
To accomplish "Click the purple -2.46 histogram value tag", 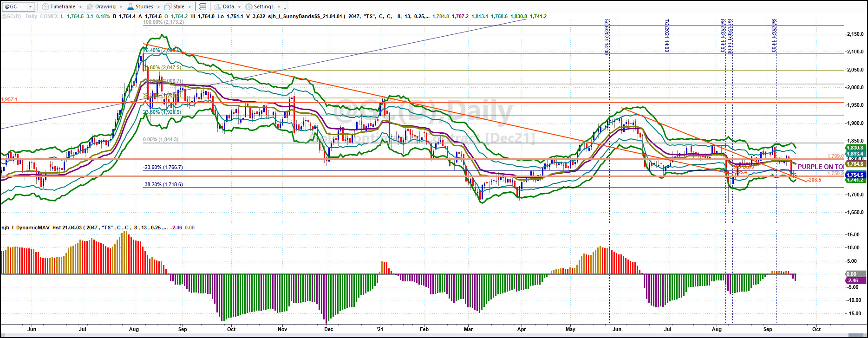I will pos(855,280).
